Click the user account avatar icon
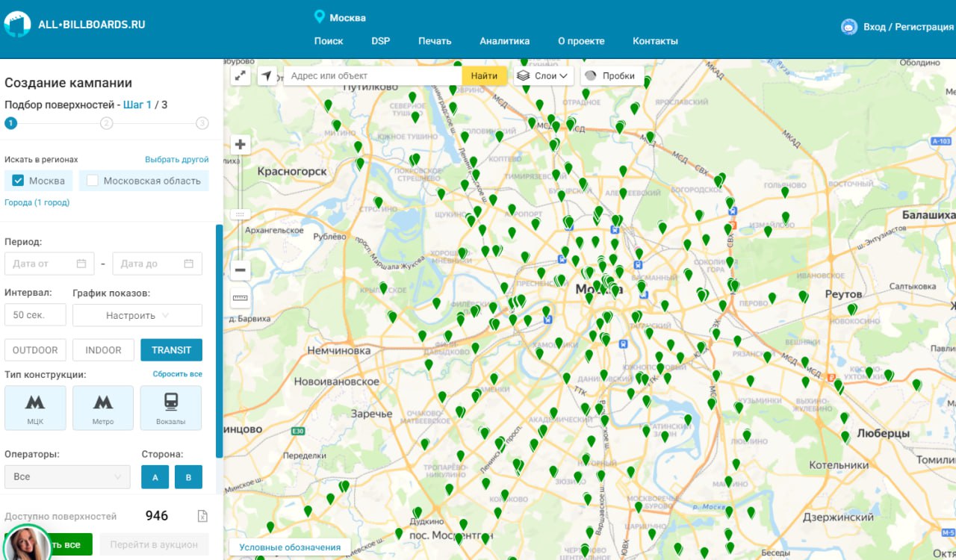Screen dimensions: 956x560 [x=849, y=27]
